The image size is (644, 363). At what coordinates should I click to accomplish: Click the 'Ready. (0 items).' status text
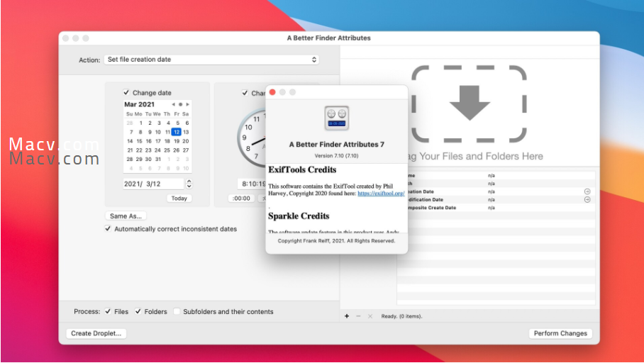(x=401, y=316)
